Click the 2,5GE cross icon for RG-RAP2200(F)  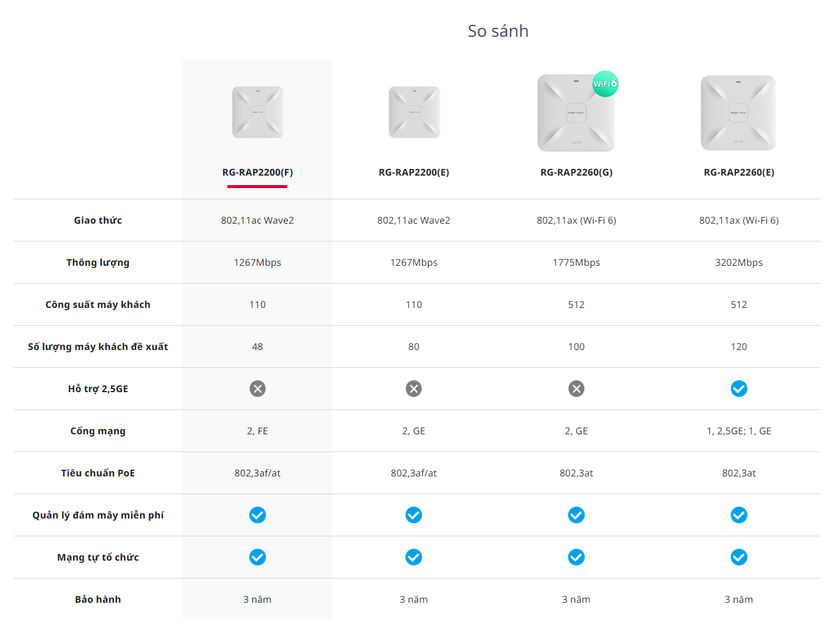[258, 389]
